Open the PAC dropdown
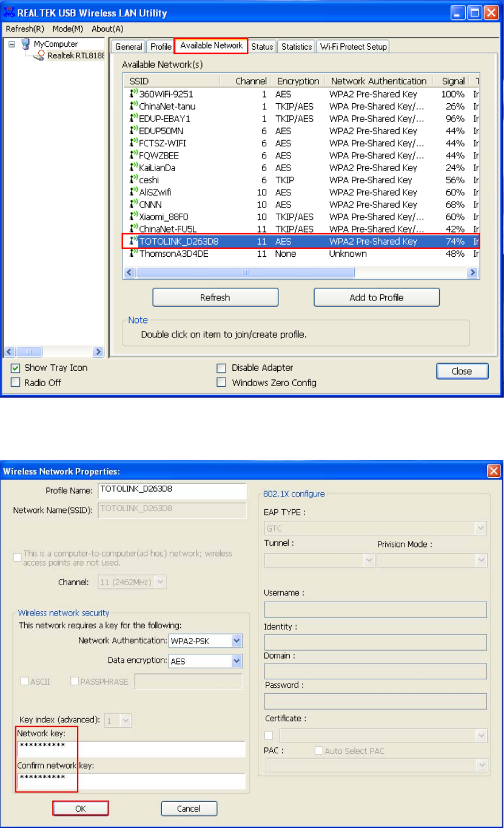This screenshot has height=828, width=504. tap(375, 765)
